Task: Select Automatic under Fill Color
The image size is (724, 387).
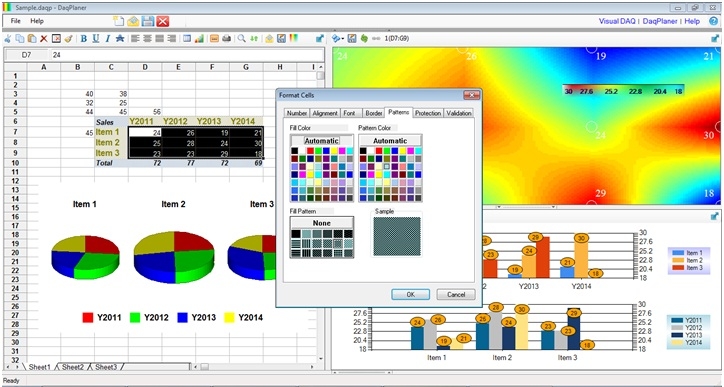Action: click(321, 140)
